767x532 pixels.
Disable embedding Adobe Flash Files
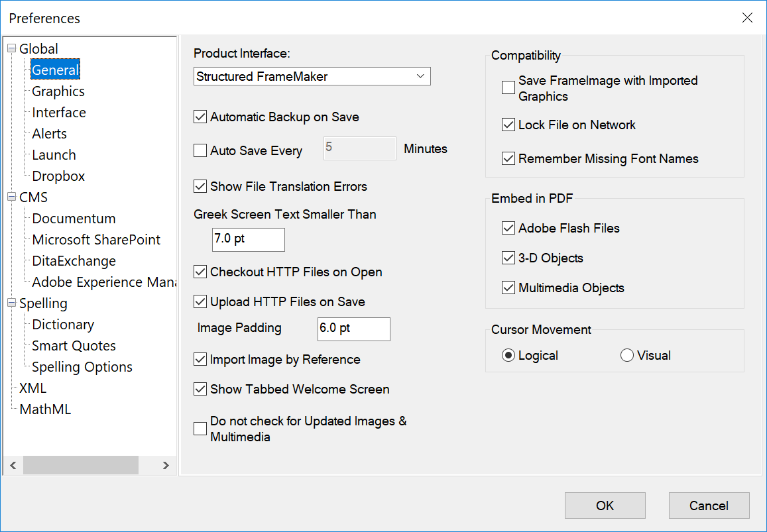(x=508, y=228)
